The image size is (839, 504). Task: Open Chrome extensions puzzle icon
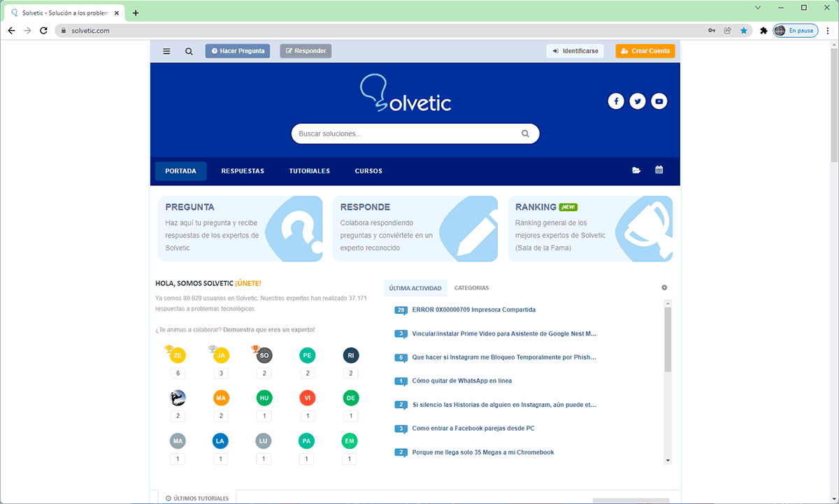[x=763, y=31]
